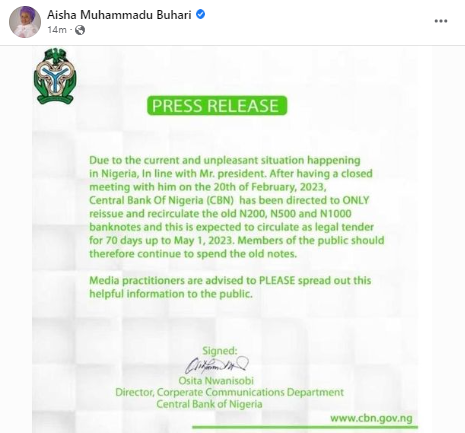Open the 14m post timestamp
465x433 pixels.
point(57,30)
